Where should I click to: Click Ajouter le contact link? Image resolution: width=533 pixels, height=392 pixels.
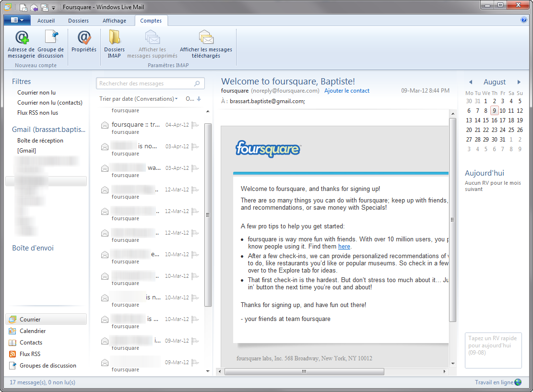click(x=347, y=91)
